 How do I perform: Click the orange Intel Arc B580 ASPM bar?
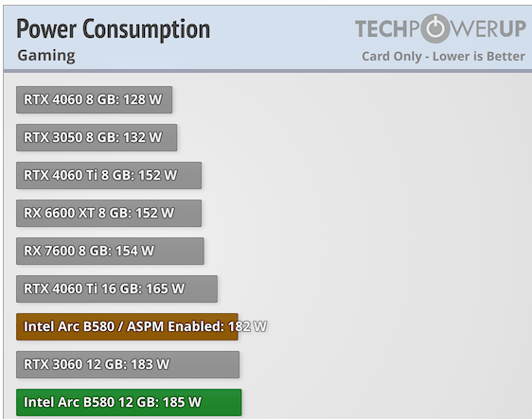tap(127, 327)
